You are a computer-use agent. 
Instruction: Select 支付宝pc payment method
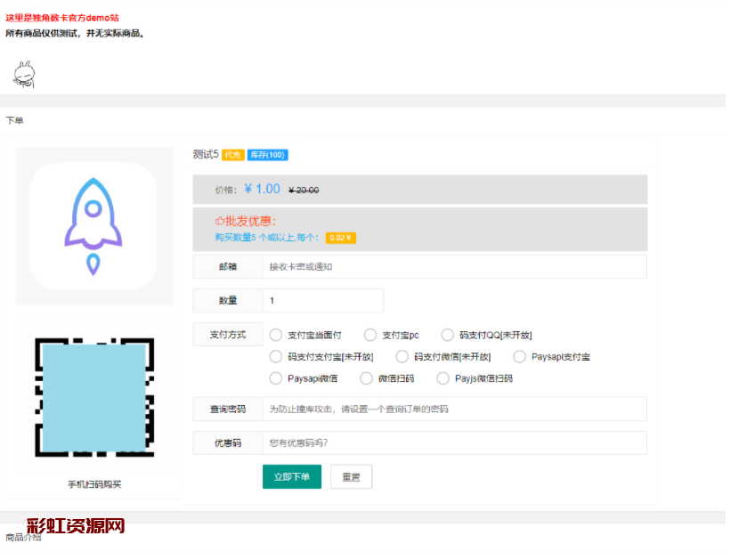click(x=371, y=336)
